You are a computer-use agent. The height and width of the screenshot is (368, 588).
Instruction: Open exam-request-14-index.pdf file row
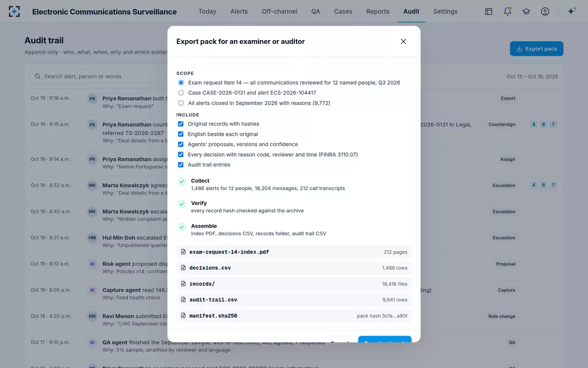(x=294, y=252)
